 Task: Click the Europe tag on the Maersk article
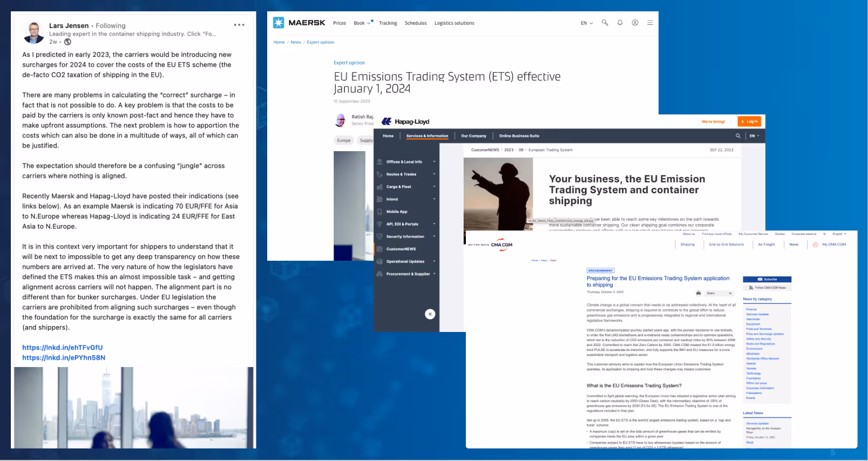(344, 140)
